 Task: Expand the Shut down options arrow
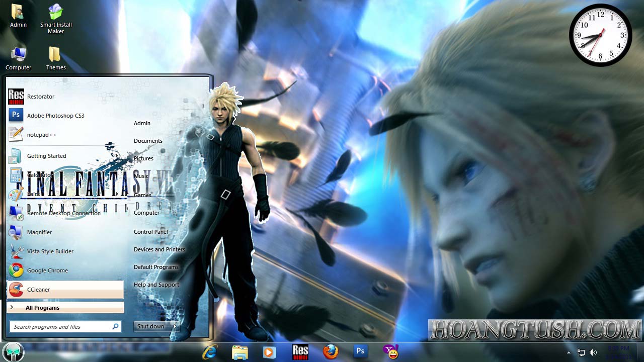(175, 326)
